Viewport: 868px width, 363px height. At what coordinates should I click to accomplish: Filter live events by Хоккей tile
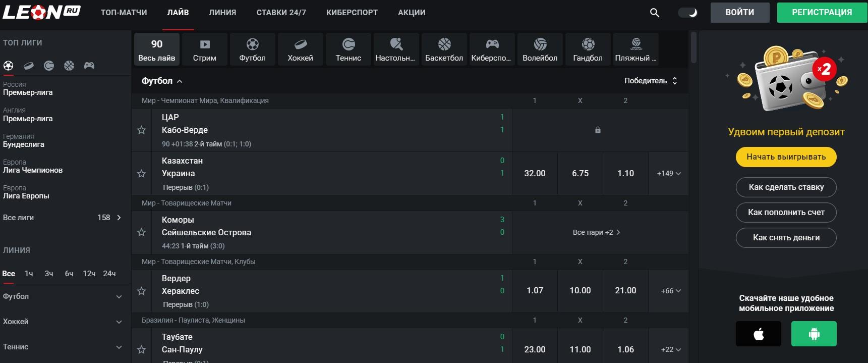(301, 49)
